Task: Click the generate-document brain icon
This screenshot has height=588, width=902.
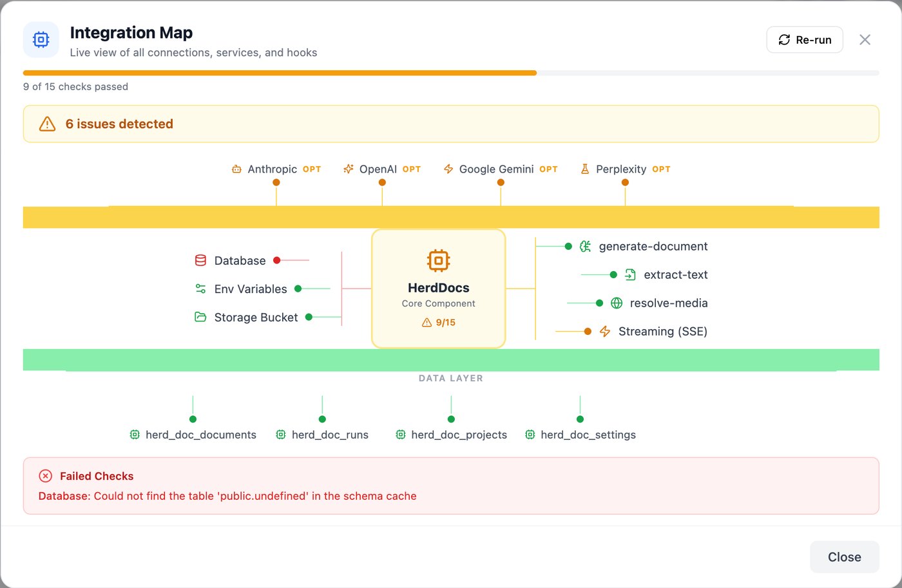Action: point(585,246)
